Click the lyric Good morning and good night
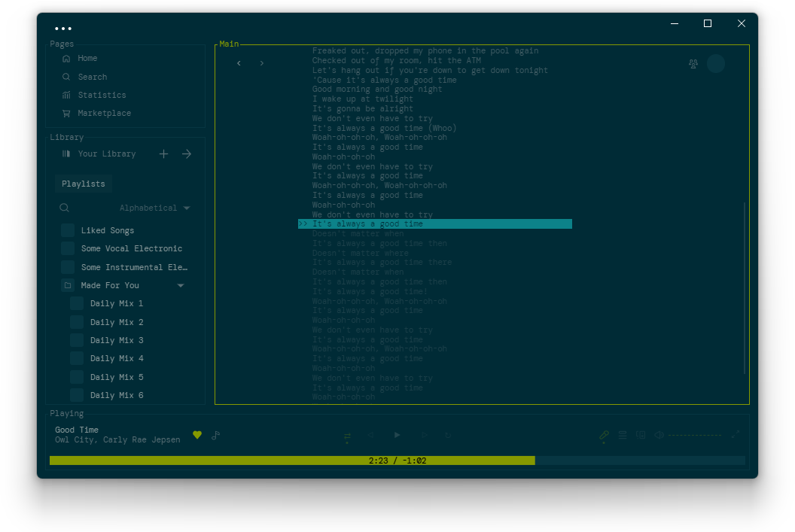 pos(377,90)
